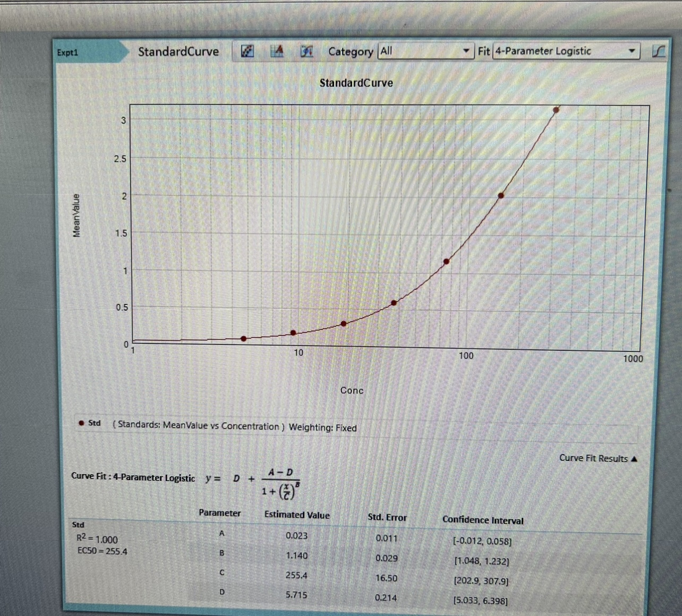Viewport: 682px width, 616px height.
Task: Click the Std. Error value 16.50
Action: click(386, 578)
